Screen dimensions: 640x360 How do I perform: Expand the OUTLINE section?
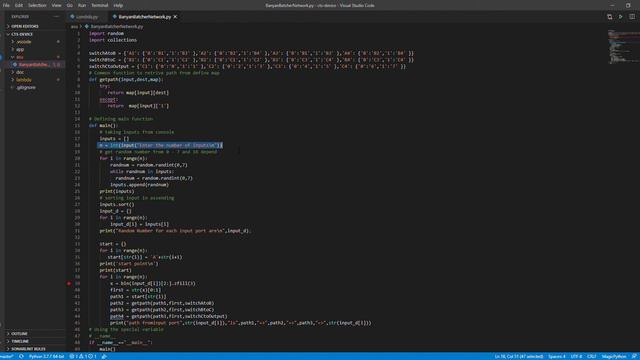(19, 334)
